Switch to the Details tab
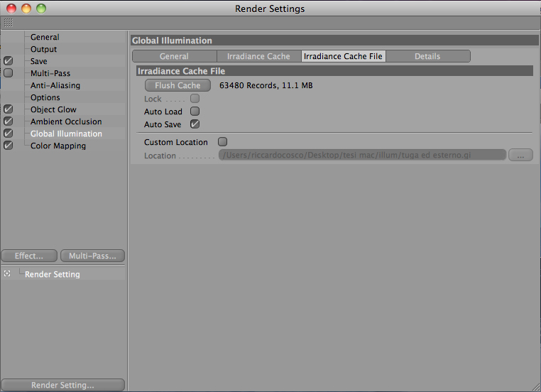541x392 pixels. point(428,56)
